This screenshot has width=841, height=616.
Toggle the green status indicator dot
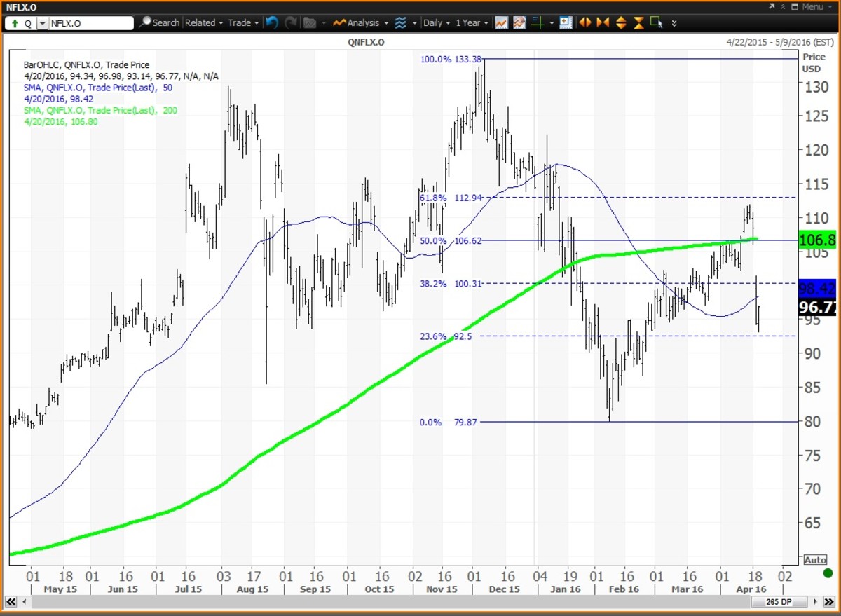tap(828, 573)
